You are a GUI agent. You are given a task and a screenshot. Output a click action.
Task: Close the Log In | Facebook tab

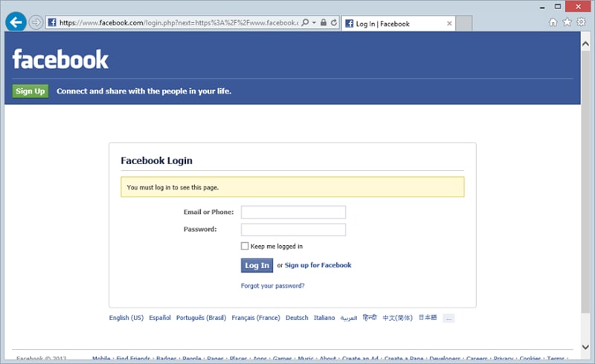tap(449, 24)
